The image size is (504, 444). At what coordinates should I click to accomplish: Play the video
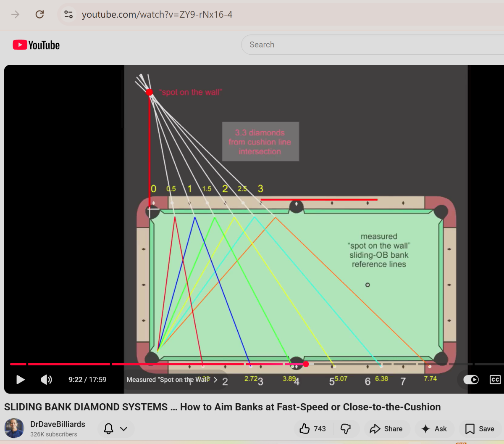[x=20, y=380]
